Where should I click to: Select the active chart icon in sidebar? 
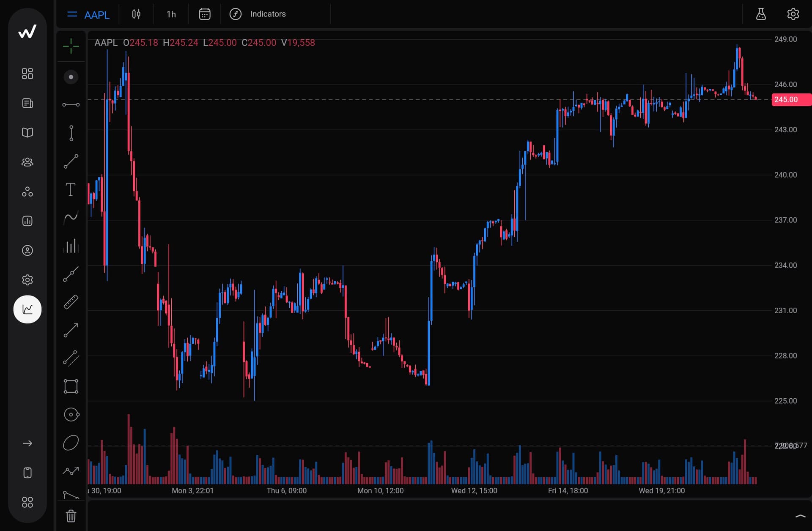tap(27, 309)
